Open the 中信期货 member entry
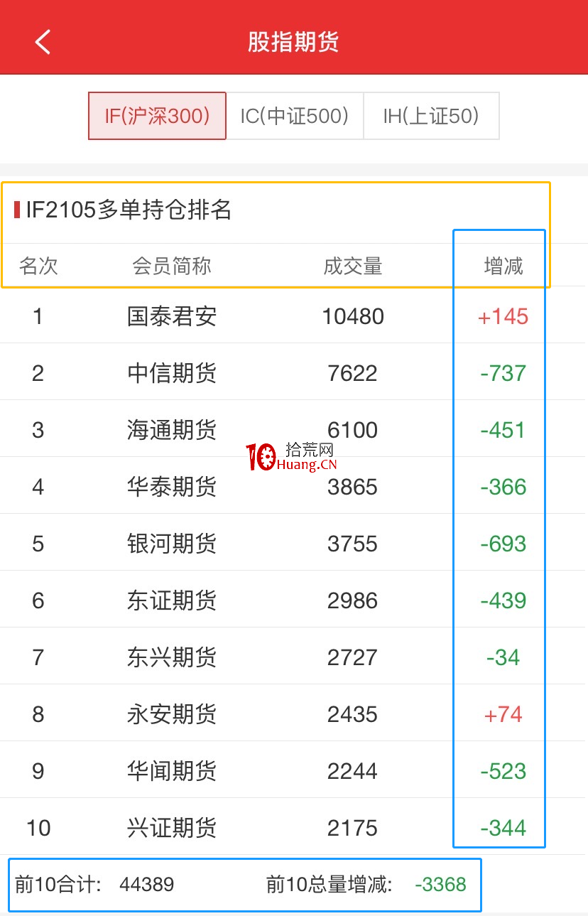588x916 pixels. (x=172, y=372)
